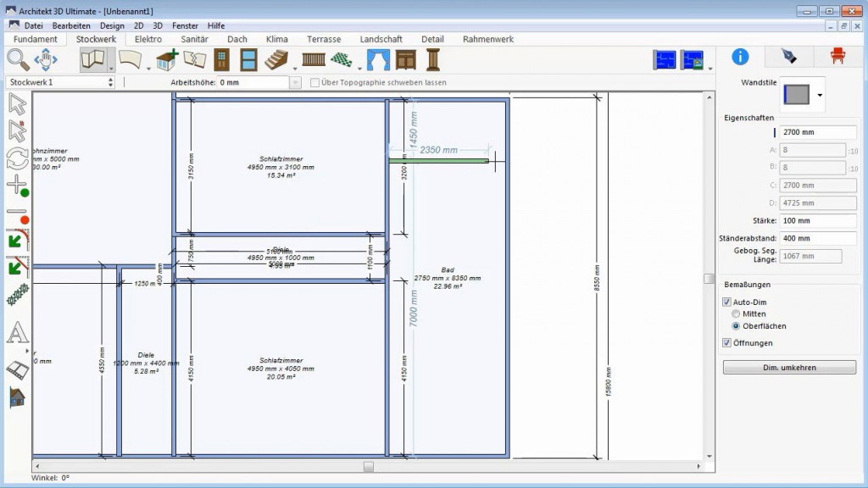Screen dimensions: 868x488
Task: Activate the pan view tool
Action: 46,60
